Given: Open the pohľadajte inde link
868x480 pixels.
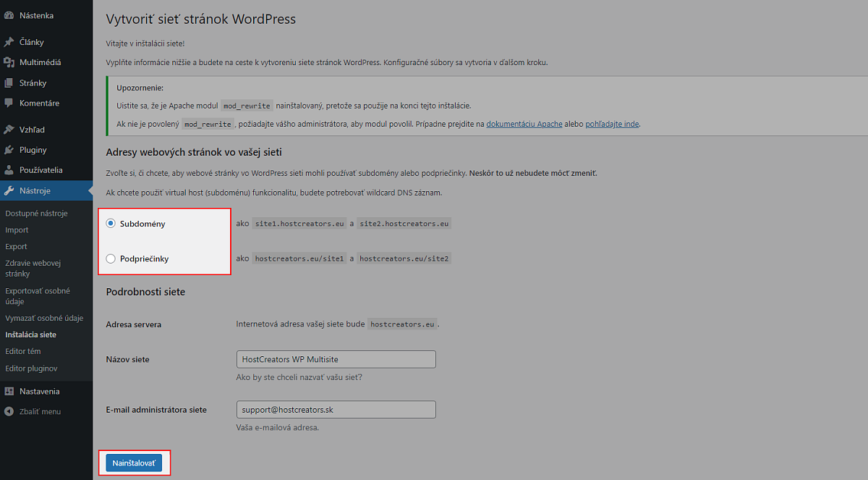Looking at the screenshot, I should tap(612, 124).
